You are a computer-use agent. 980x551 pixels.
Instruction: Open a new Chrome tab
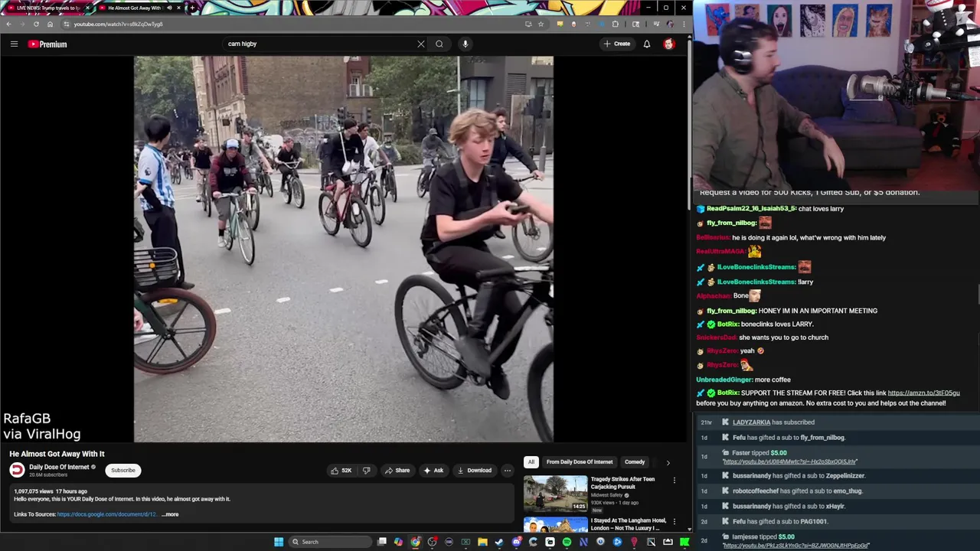point(191,8)
